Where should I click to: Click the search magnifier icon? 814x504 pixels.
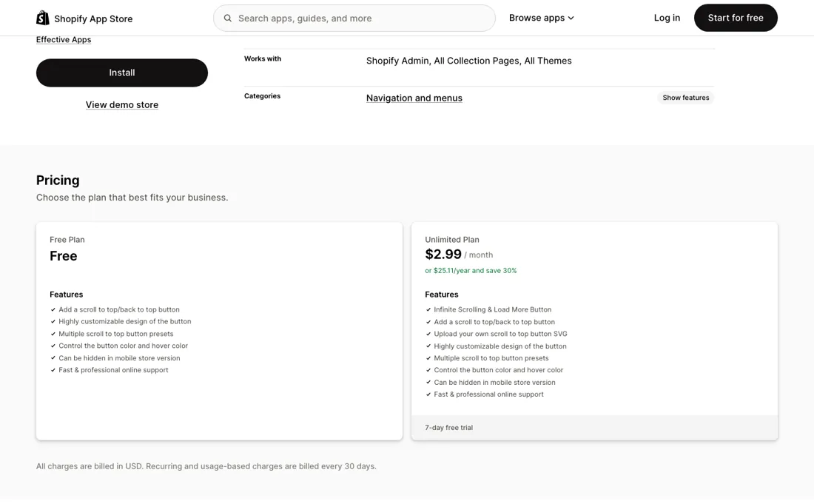228,19
